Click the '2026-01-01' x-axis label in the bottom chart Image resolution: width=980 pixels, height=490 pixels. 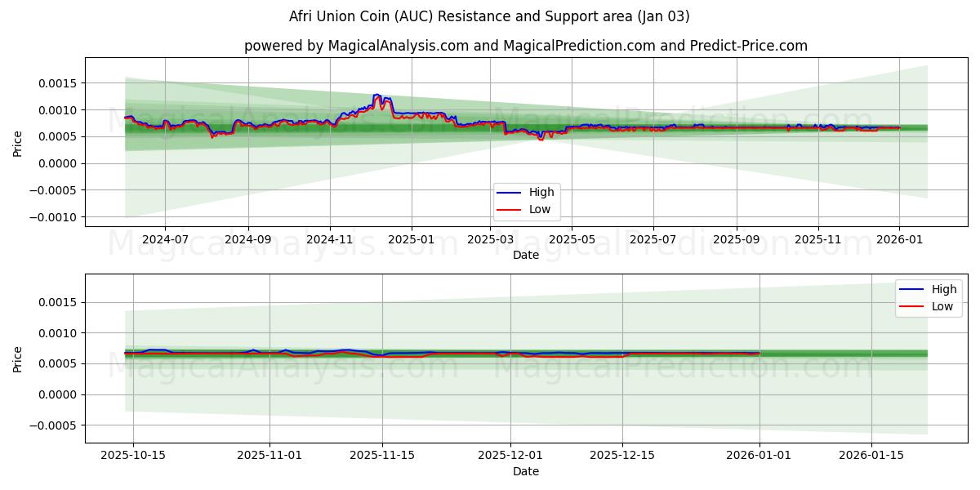pyautogui.click(x=759, y=456)
